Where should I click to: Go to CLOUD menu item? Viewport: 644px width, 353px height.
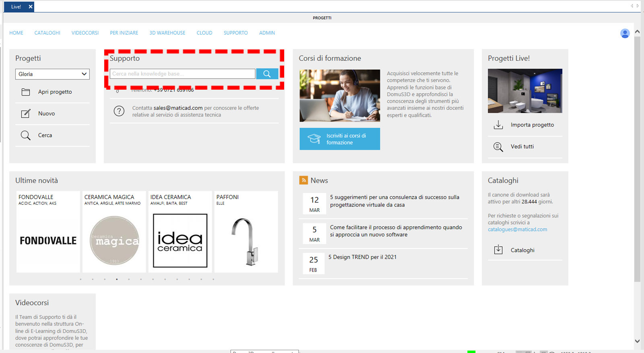coord(204,33)
